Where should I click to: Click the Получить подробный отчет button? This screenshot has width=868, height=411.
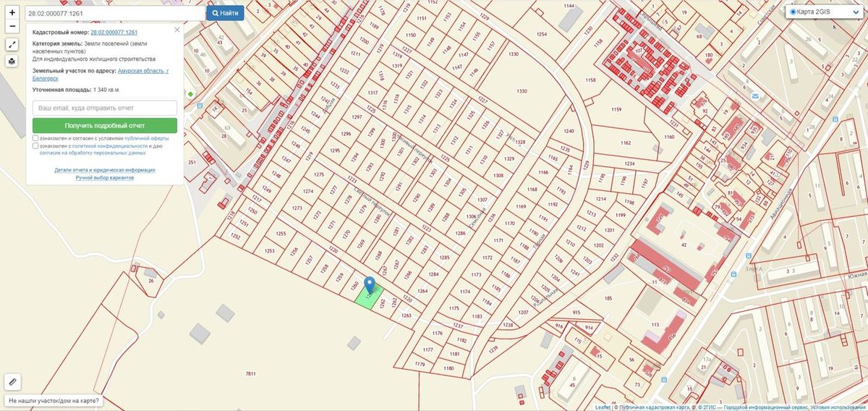105,125
